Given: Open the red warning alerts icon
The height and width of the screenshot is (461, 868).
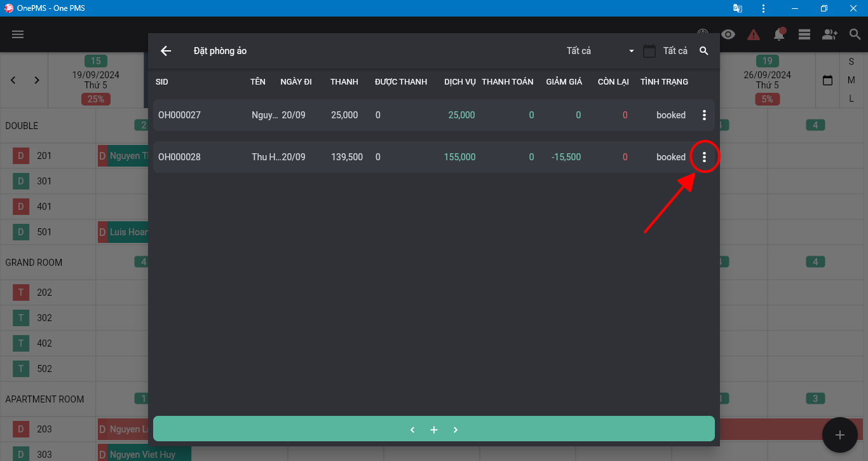Looking at the screenshot, I should 754,34.
